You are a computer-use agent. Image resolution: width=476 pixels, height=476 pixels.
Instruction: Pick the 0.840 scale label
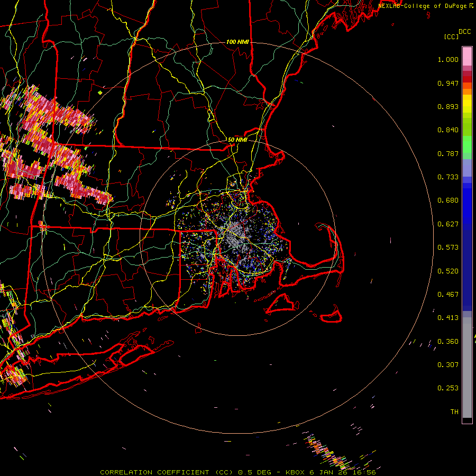pos(448,130)
